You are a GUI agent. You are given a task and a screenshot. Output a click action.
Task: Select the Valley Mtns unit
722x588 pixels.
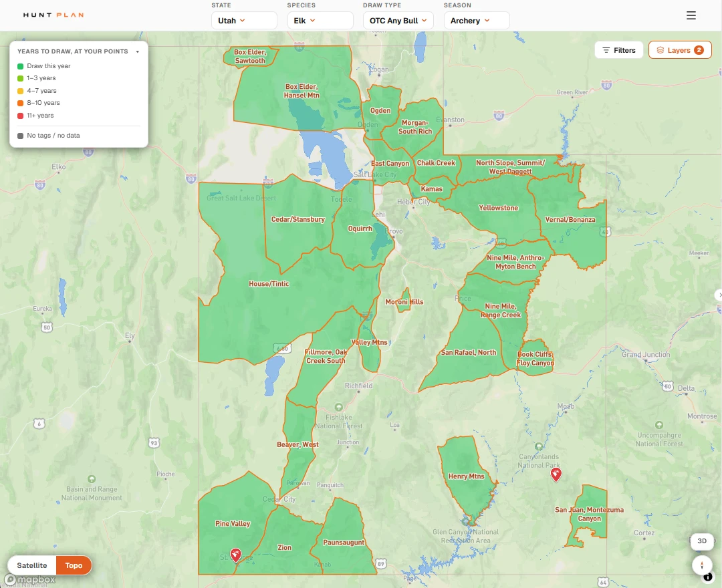pyautogui.click(x=369, y=342)
